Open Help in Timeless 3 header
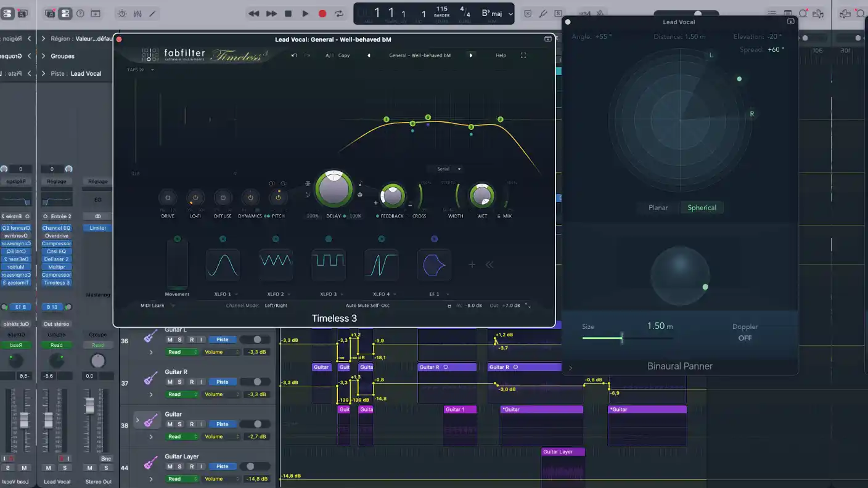 point(501,55)
